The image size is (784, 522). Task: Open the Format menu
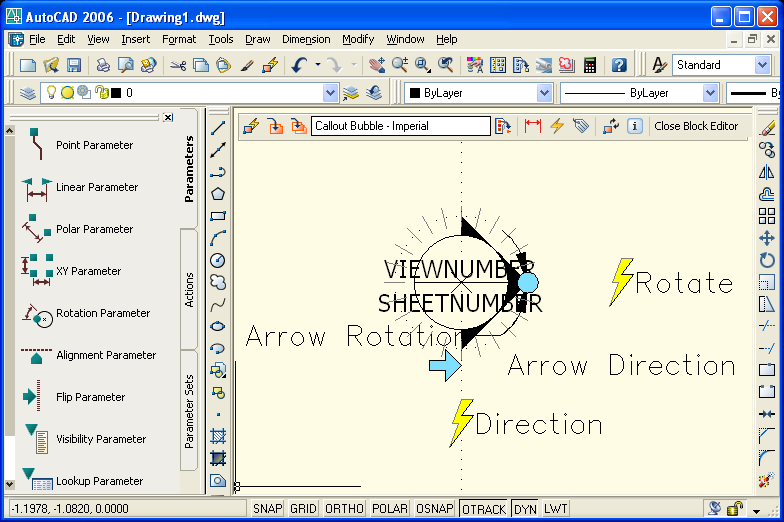pyautogui.click(x=178, y=39)
